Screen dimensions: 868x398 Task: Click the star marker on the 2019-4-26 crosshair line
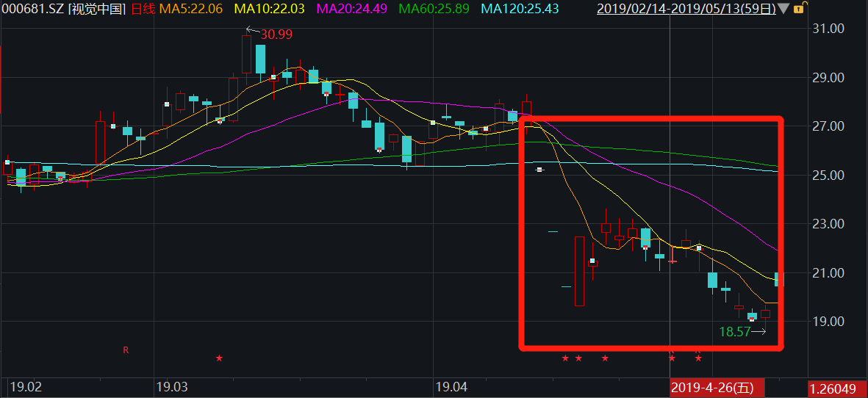click(x=672, y=358)
